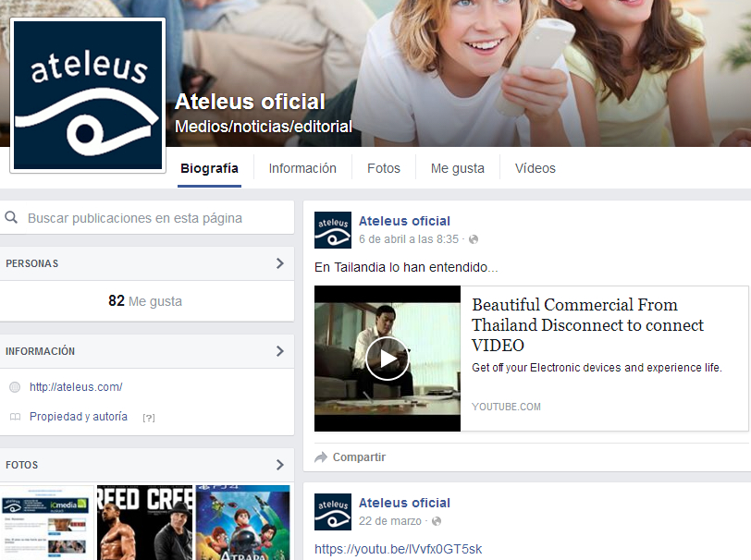
Task: Expand the Fotos section chevron
Action: (x=279, y=465)
